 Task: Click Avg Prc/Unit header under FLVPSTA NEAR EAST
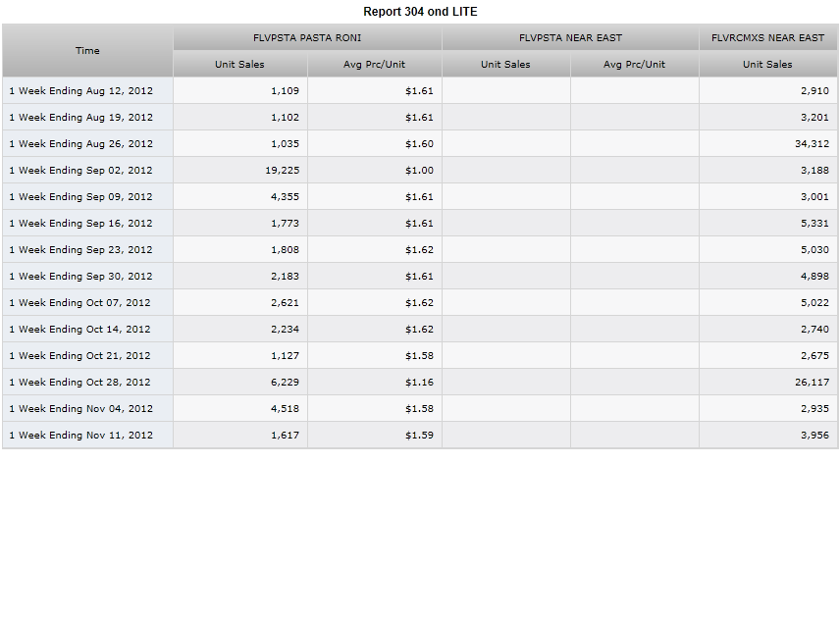(635, 65)
